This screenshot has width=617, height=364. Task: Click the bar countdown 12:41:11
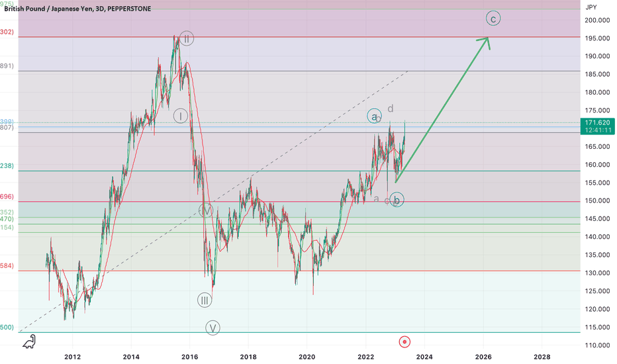coord(597,130)
